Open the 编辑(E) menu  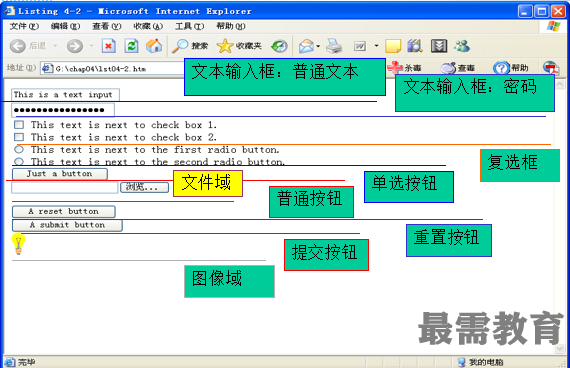coord(65,26)
